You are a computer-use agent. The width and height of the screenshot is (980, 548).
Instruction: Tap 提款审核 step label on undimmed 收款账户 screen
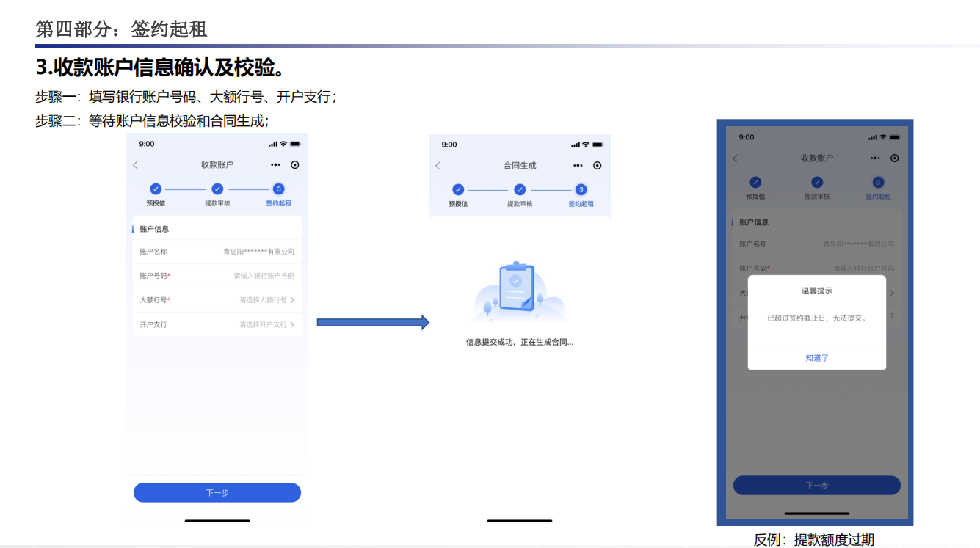click(217, 203)
